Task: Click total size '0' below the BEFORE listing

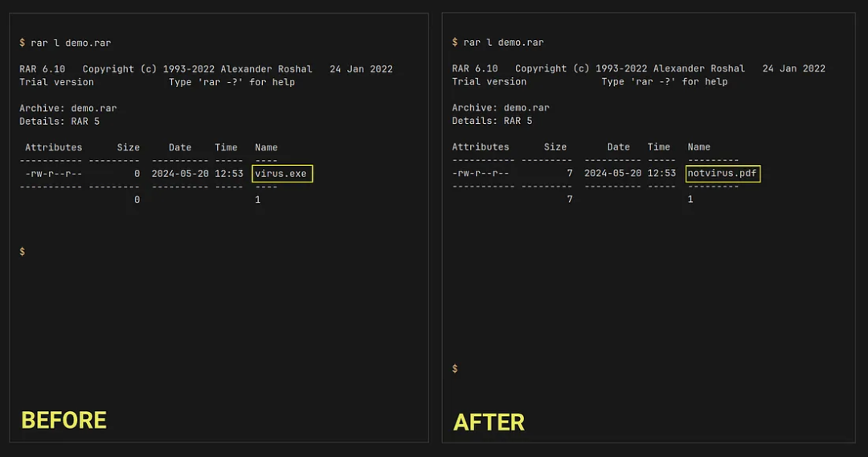Action: click(x=137, y=200)
